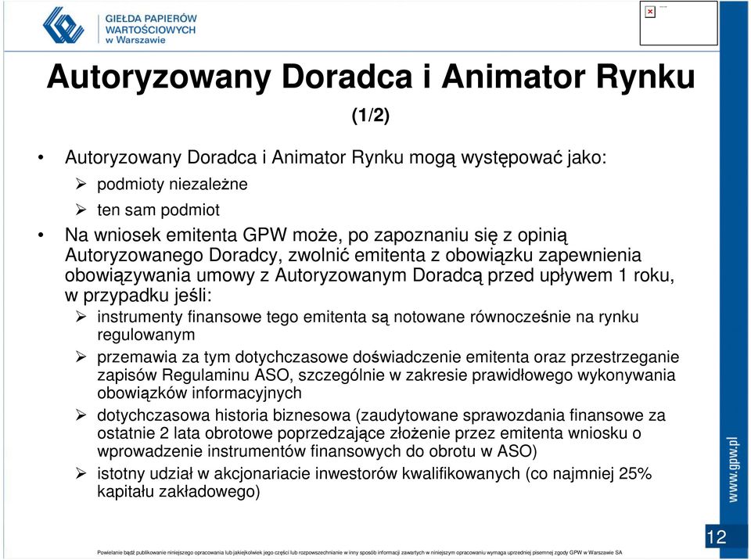The height and width of the screenshot is (560, 751).
Task: Click the text 'w przypadku jeśli:'
Action: [138, 296]
